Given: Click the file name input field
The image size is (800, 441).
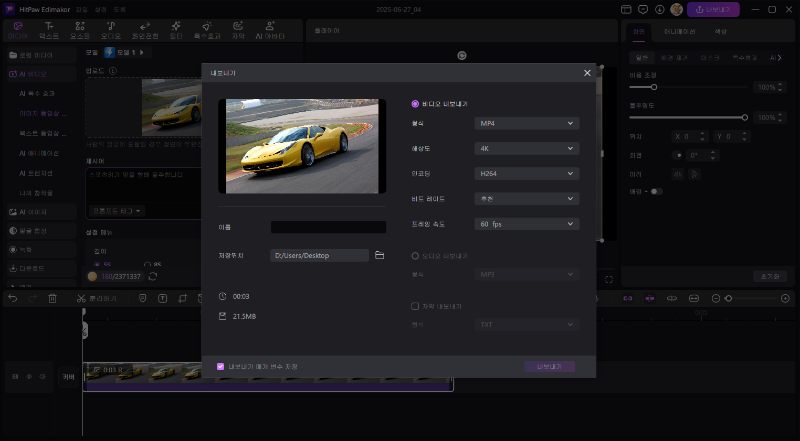Looking at the screenshot, I should point(328,228).
